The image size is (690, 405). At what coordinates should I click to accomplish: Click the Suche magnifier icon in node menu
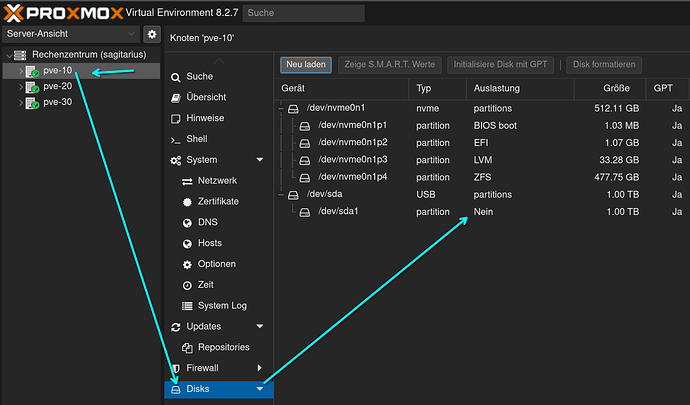pyautogui.click(x=176, y=77)
